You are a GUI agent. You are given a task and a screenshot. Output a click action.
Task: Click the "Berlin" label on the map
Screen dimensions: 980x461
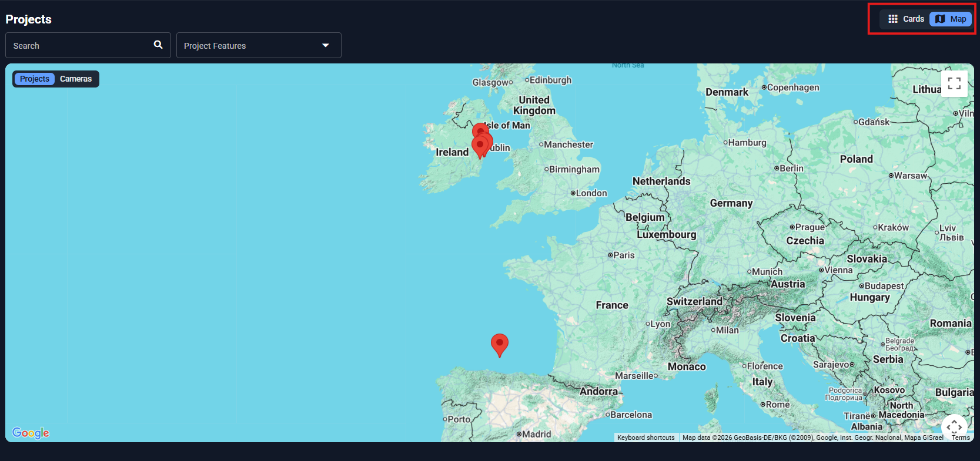(791, 168)
